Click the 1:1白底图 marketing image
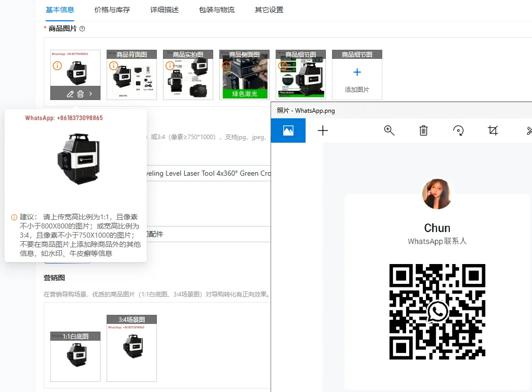532x392 pixels. [75, 356]
